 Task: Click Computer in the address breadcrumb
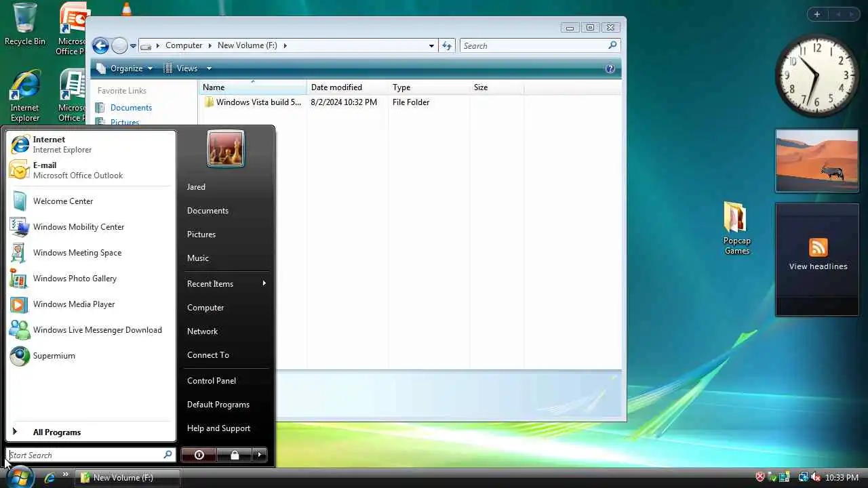[184, 45]
